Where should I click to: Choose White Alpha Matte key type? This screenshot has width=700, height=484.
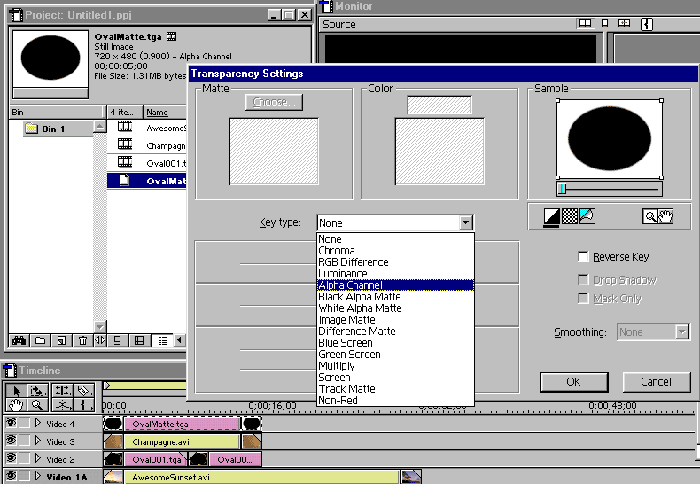coord(395,308)
